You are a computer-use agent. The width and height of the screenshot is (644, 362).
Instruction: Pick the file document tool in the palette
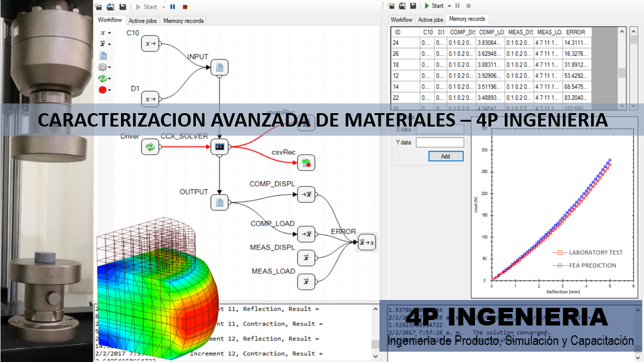[x=103, y=55]
